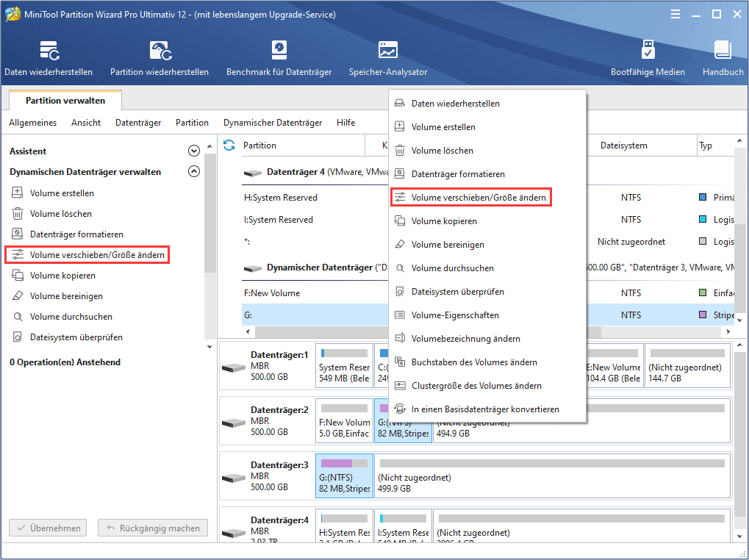The width and height of the screenshot is (749, 560).
Task: Choose Volume löschen in context menu
Action: [487, 151]
